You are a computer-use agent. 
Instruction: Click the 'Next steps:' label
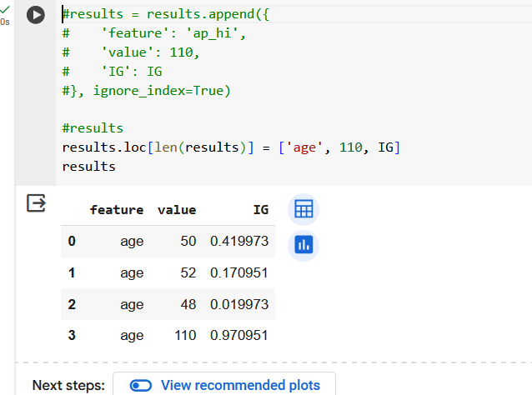click(x=68, y=386)
